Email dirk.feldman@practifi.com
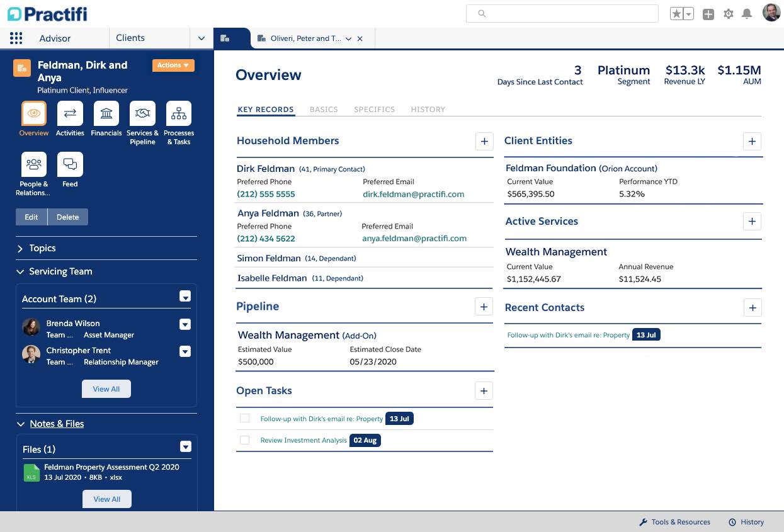 click(x=414, y=194)
